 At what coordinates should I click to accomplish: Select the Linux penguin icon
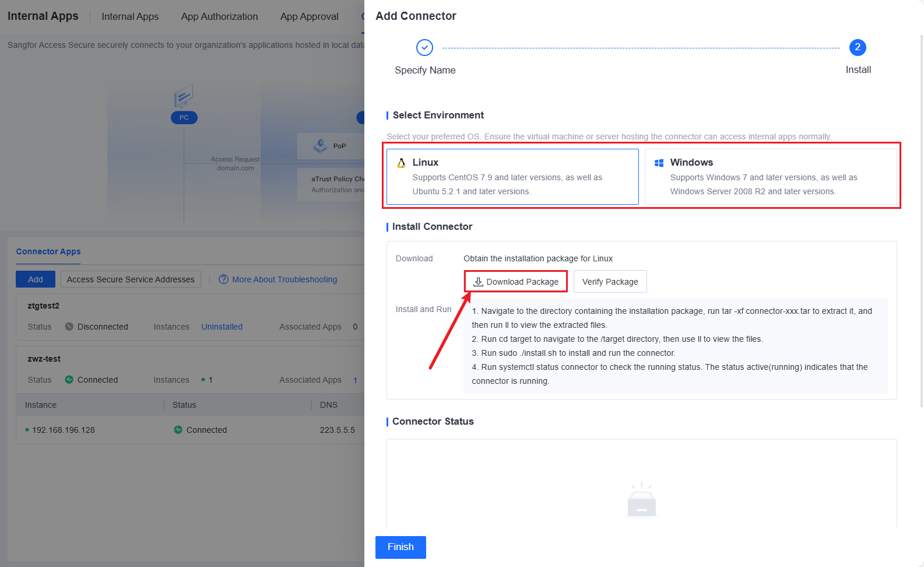click(x=401, y=163)
